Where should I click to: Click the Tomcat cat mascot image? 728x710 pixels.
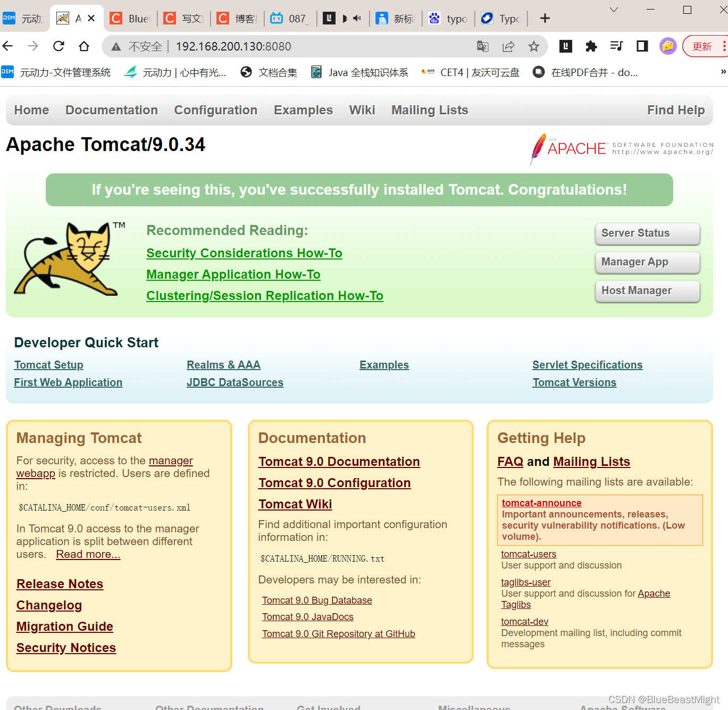70,259
